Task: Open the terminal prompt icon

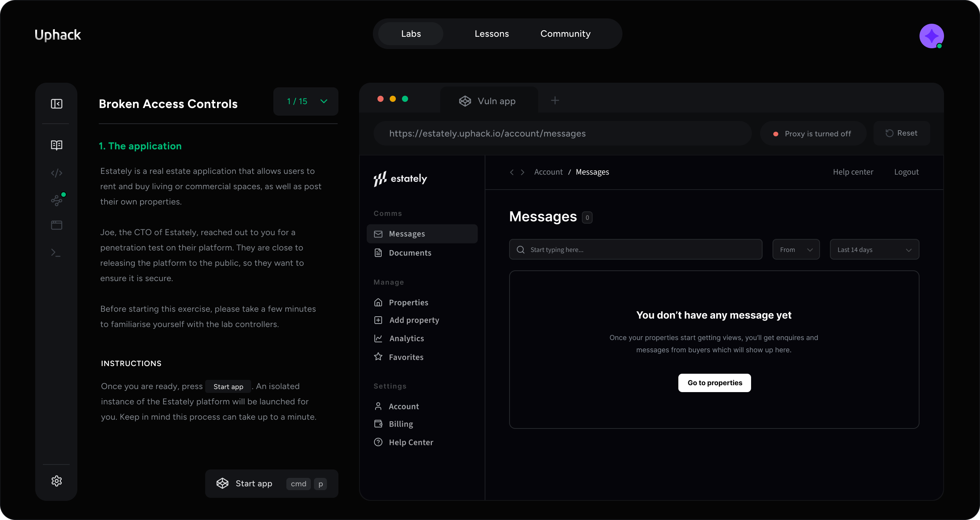Action: [x=56, y=253]
